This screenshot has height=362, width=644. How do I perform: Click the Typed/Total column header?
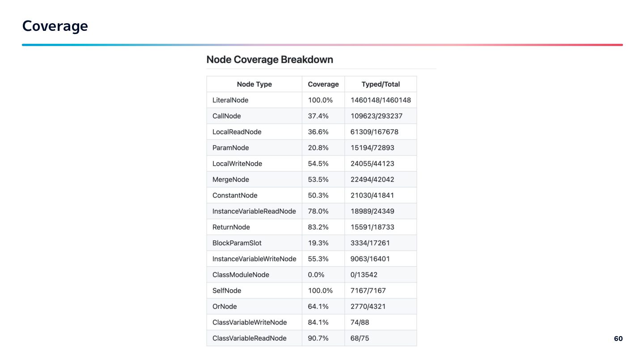coord(381,84)
